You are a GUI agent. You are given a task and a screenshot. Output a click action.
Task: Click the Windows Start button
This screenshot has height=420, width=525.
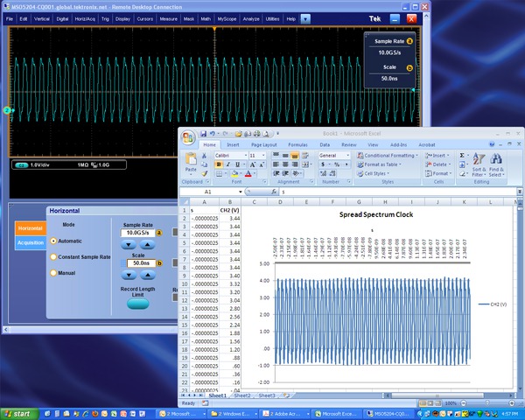pyautogui.click(x=18, y=413)
